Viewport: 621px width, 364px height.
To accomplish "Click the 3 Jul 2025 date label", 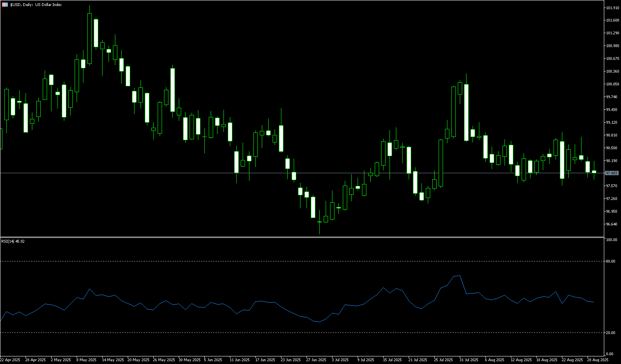I will [340, 360].
